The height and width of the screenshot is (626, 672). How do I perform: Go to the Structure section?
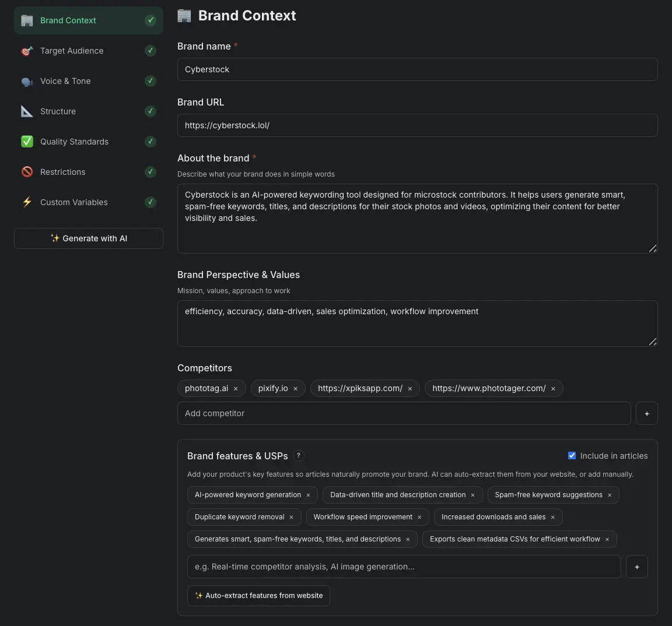pos(88,111)
